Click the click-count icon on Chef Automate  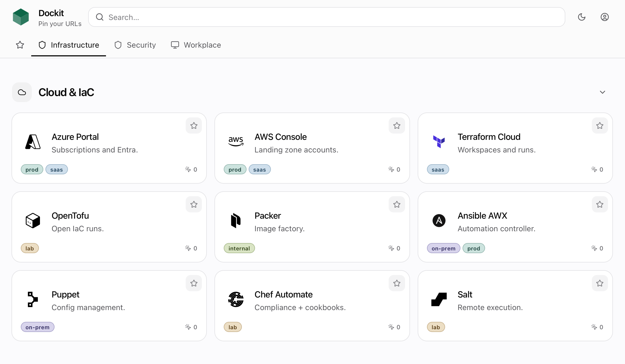pos(391,327)
